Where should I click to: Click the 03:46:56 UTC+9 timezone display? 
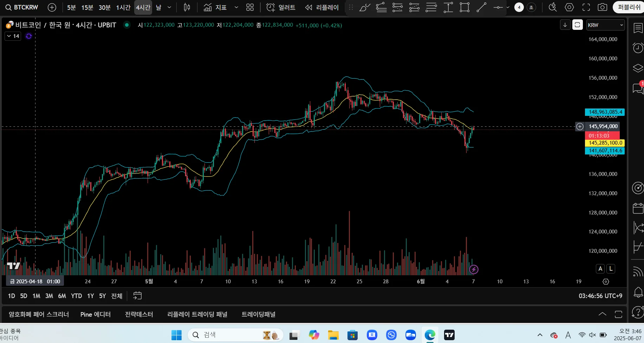coord(600,296)
